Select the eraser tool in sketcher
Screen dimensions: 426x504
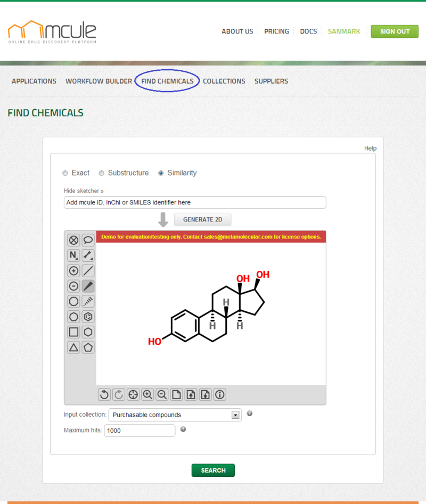[73, 240]
